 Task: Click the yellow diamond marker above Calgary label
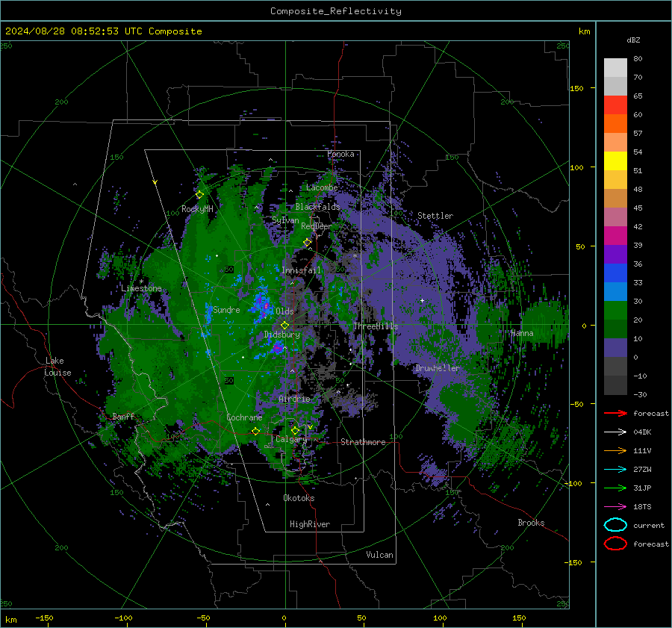coord(295,430)
